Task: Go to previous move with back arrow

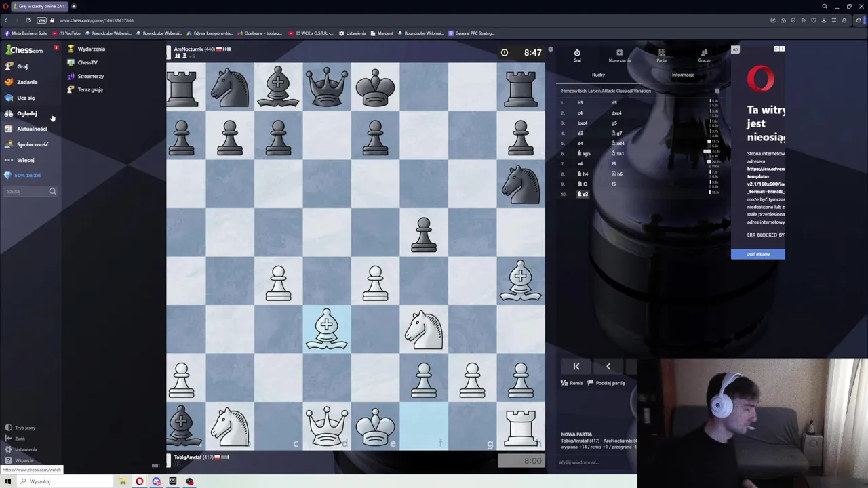Action: [x=608, y=366]
